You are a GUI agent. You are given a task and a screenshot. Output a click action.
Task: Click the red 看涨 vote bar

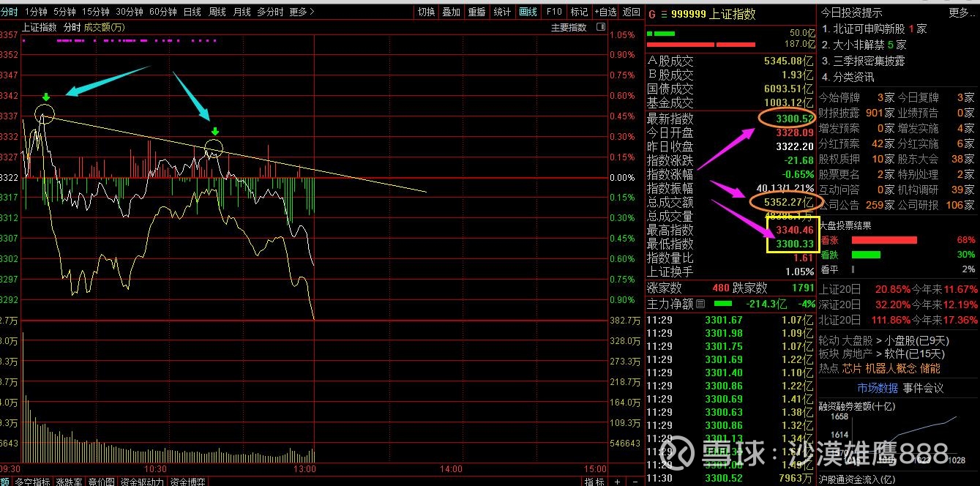coord(884,240)
